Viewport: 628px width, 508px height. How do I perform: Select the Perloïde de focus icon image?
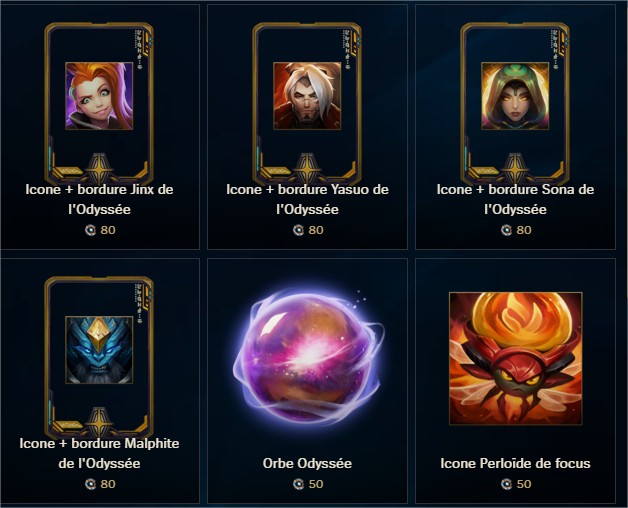(x=515, y=359)
